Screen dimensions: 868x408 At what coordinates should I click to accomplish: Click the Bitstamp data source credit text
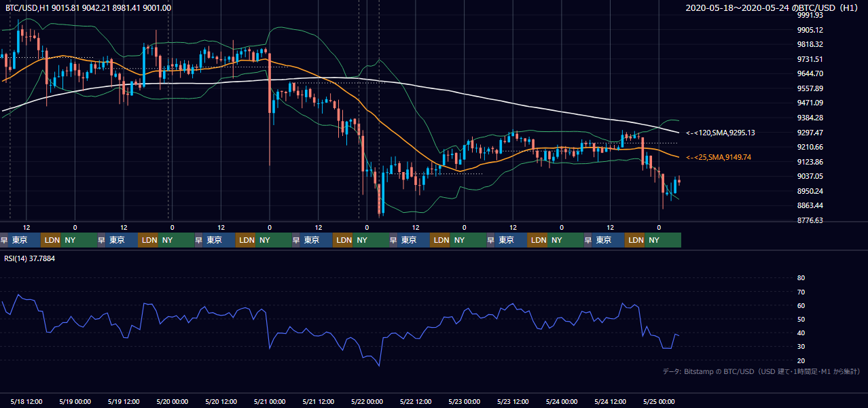761,372
